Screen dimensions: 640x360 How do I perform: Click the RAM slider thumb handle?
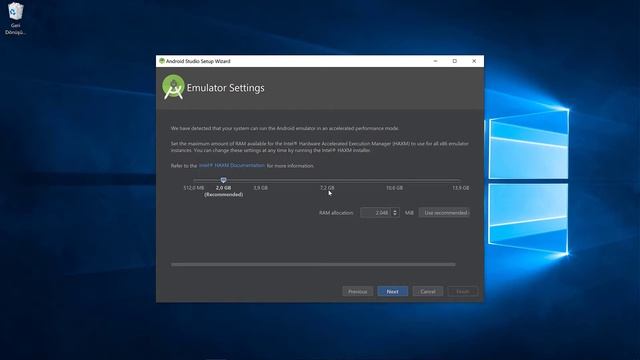click(223, 180)
